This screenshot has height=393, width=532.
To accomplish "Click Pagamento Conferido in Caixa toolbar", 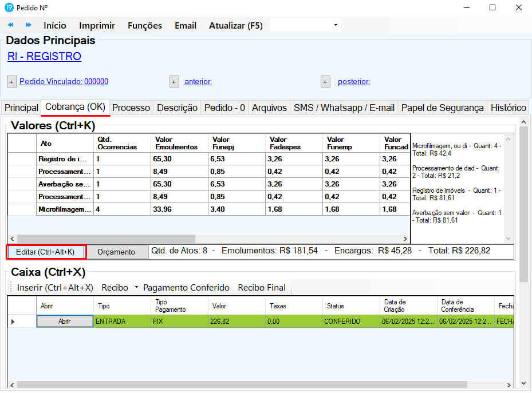I will point(186,288).
